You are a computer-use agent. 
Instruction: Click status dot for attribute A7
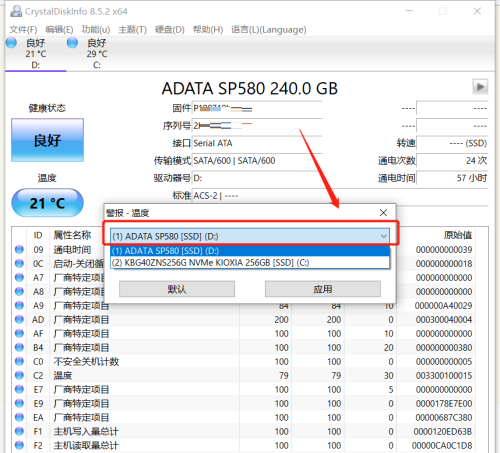pyautogui.click(x=19, y=277)
